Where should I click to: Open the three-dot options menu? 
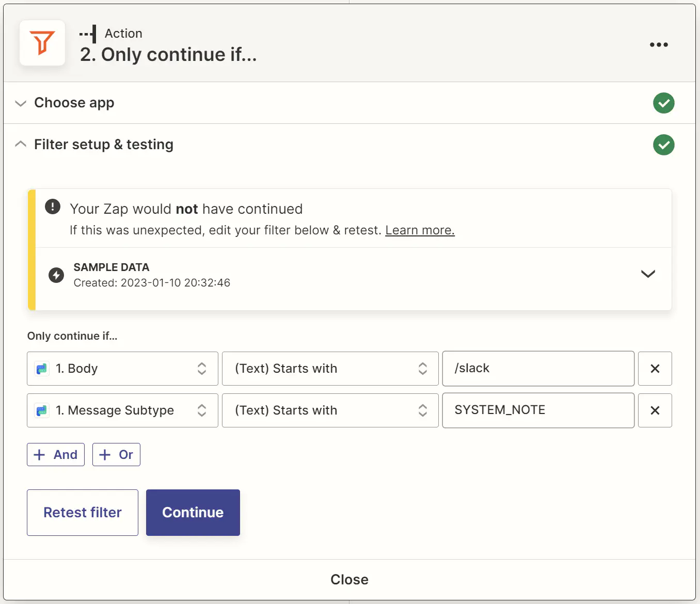point(659,45)
